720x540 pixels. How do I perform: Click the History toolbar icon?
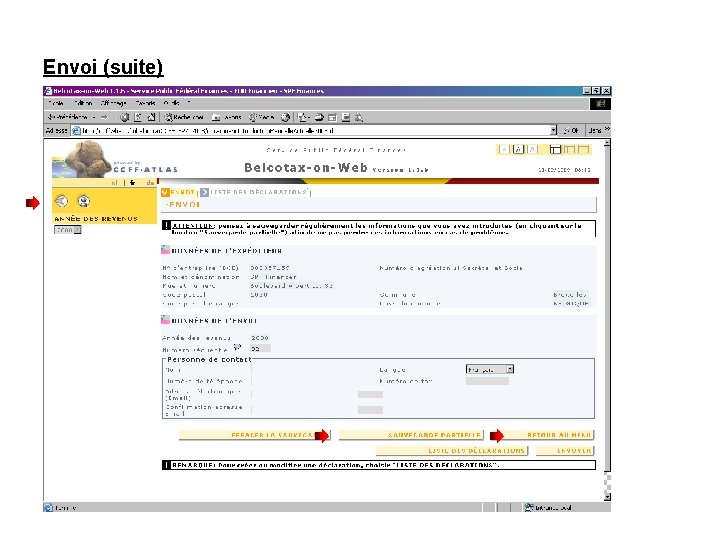click(x=286, y=118)
